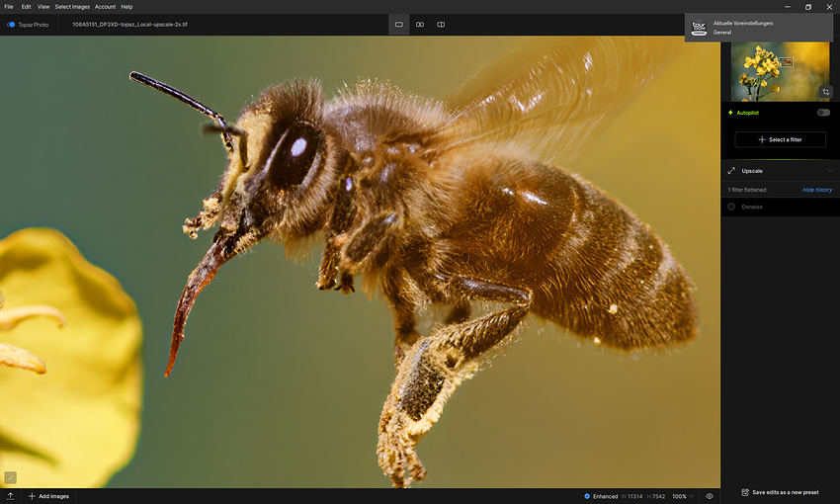Click the export upload icon at bottom left
The width and height of the screenshot is (840, 504).
(10, 496)
